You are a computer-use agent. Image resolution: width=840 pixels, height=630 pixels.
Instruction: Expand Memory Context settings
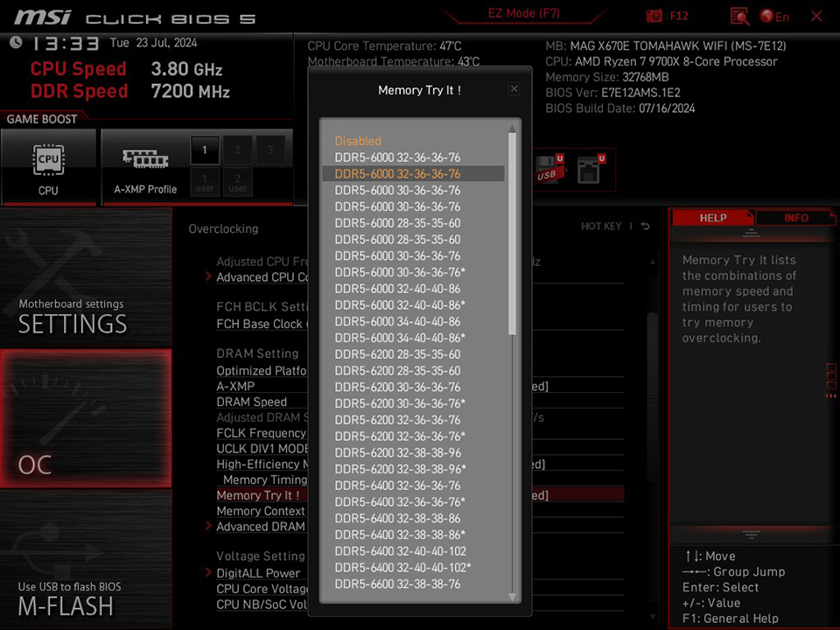[260, 511]
